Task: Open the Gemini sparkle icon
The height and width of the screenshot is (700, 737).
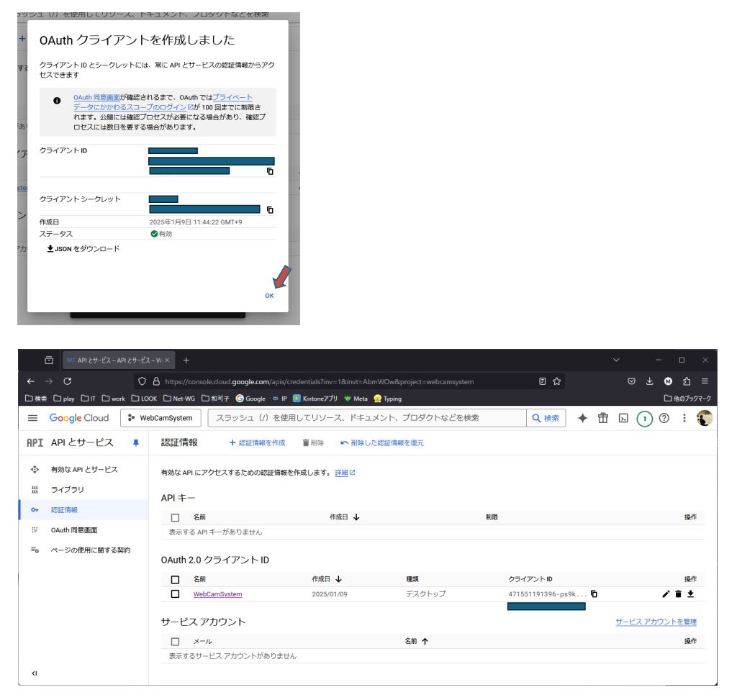Action: [x=582, y=418]
